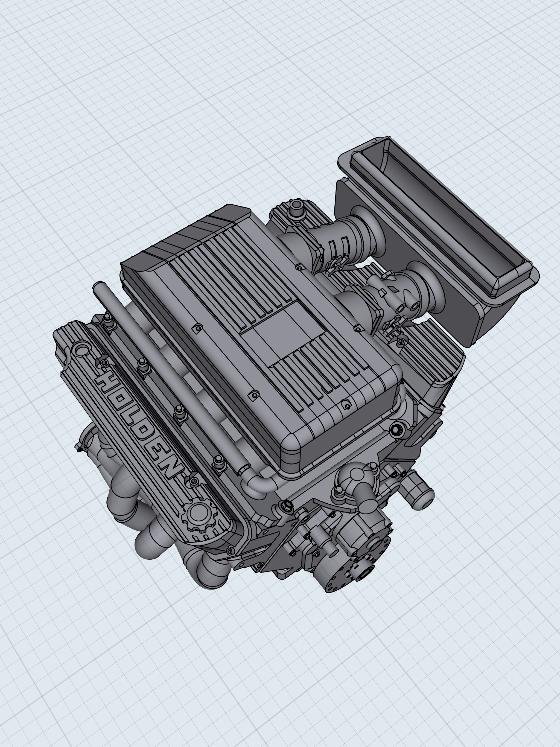Select the hex plug beside plenum corner
The width and height of the screenshot is (560, 747).
tap(396, 430)
